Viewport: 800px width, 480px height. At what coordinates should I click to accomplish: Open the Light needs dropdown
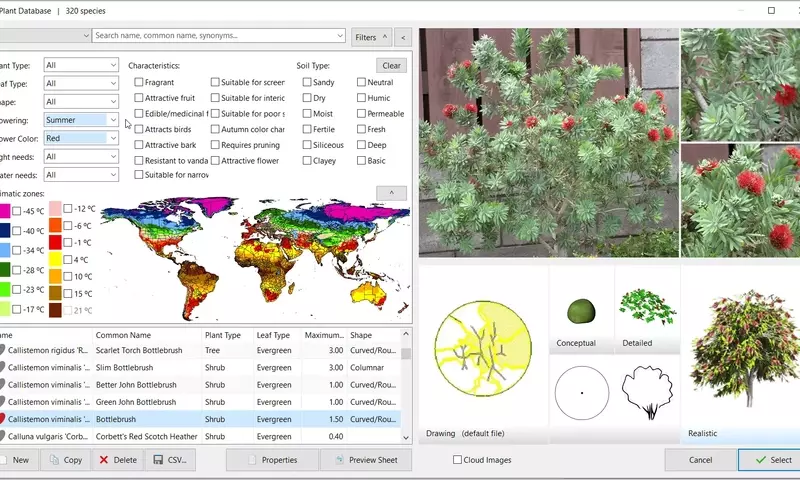[x=81, y=157]
